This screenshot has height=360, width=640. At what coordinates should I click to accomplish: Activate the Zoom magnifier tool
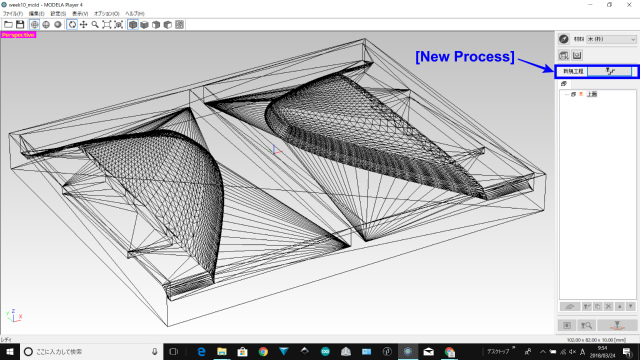coord(95,25)
